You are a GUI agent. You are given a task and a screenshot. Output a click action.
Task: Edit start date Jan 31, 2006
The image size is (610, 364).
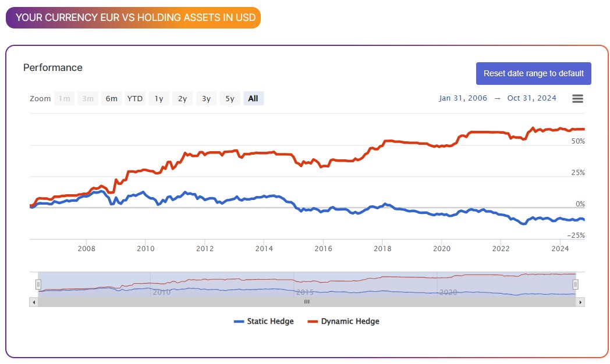463,98
